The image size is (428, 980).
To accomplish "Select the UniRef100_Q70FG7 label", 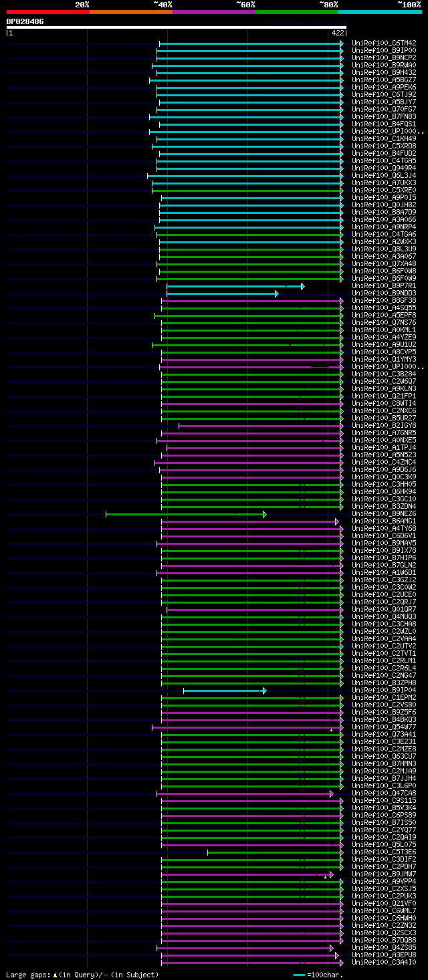I will (384, 110).
